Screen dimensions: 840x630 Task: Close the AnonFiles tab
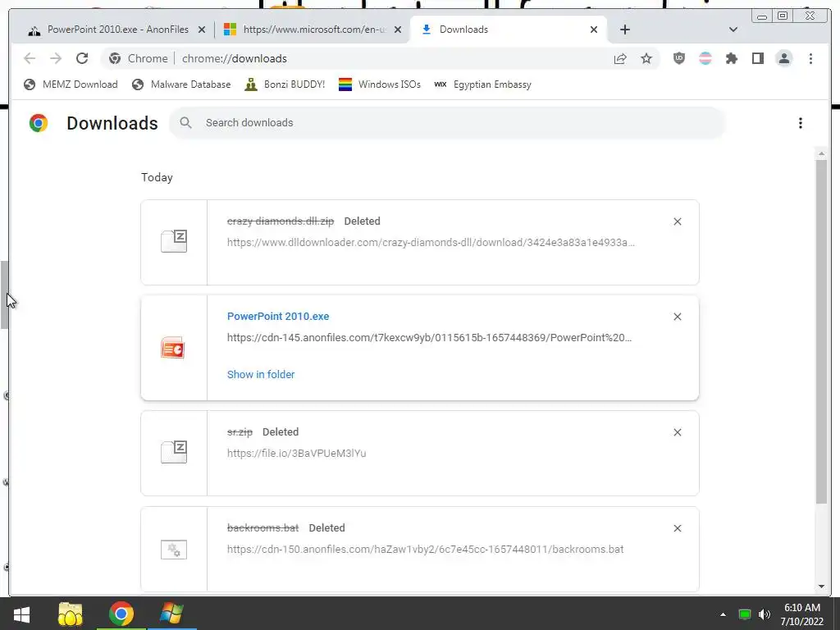pyautogui.click(x=202, y=30)
